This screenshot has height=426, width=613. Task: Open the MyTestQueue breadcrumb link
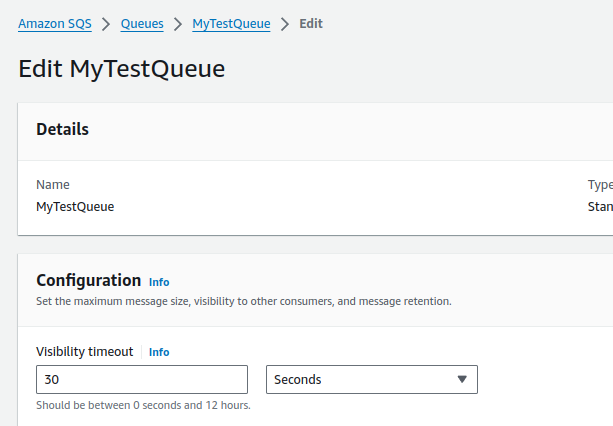231,23
